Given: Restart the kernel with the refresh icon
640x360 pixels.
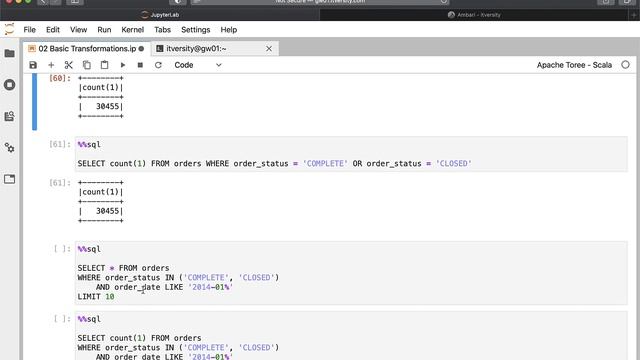Looking at the screenshot, I should tap(158, 65).
